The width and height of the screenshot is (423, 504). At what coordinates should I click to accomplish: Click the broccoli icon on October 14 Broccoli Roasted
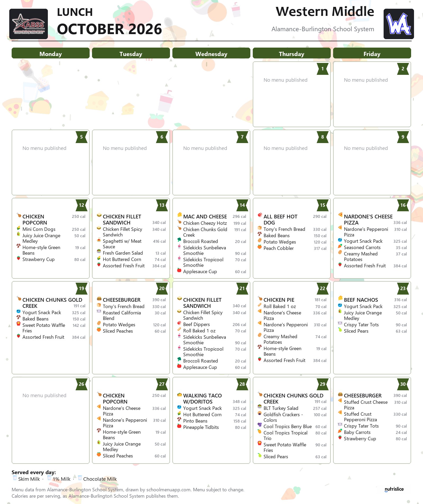179,240
